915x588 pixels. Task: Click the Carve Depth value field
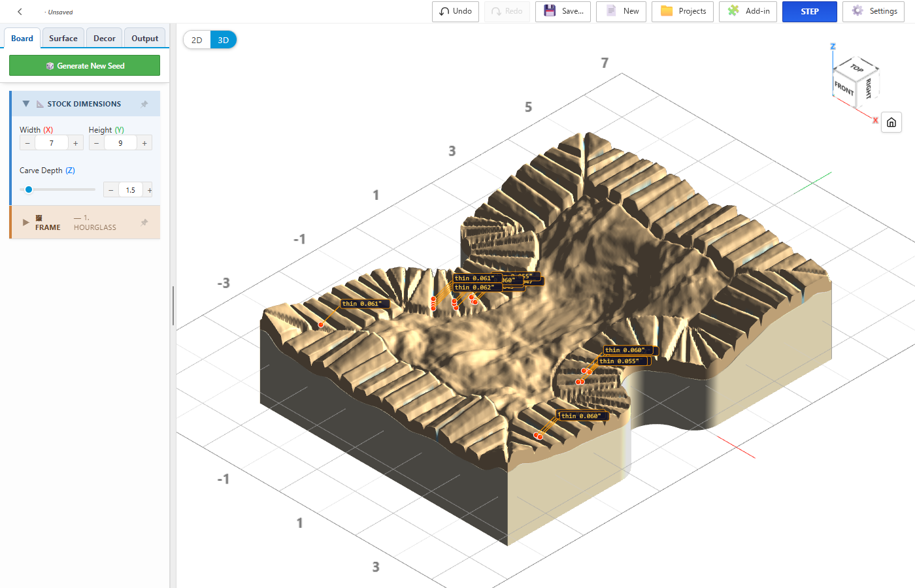131,190
